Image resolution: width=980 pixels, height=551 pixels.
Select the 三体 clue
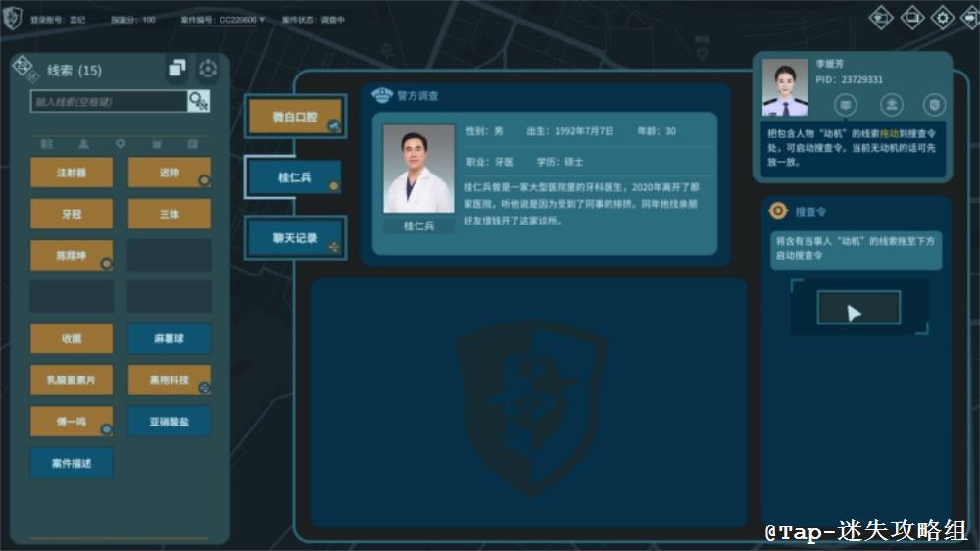[x=169, y=214]
